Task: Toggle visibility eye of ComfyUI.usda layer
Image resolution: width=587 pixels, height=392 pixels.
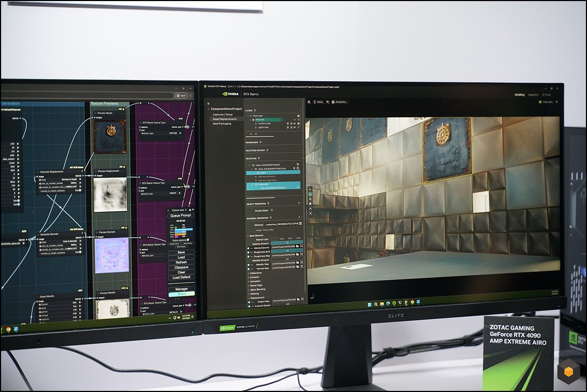Action: click(295, 123)
